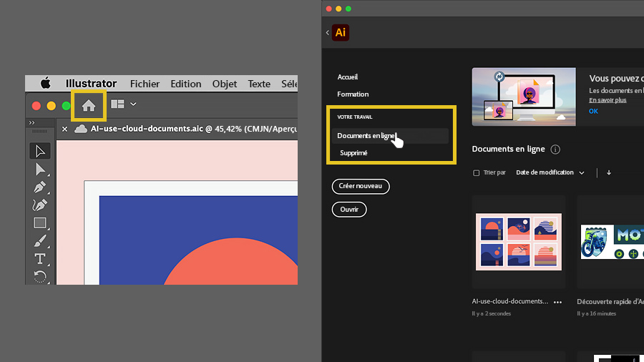Click the 'Il y a 2 secondes' timestamp
Image resolution: width=644 pixels, height=362 pixels.
coord(491,313)
